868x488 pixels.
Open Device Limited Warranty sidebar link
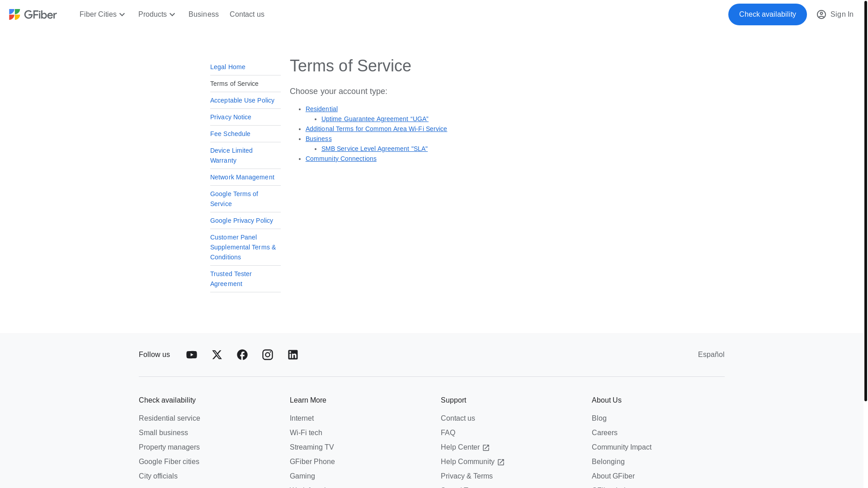231,155
